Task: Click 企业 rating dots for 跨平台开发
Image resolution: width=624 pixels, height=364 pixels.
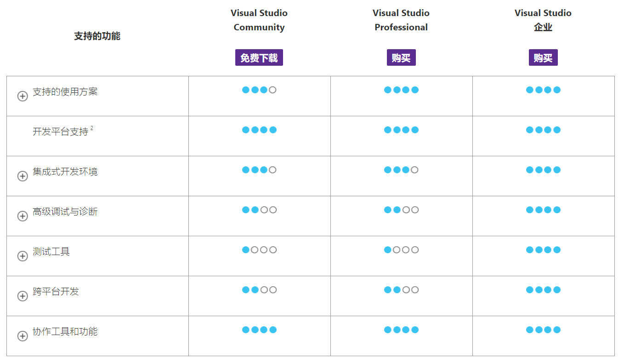Action: (x=543, y=290)
